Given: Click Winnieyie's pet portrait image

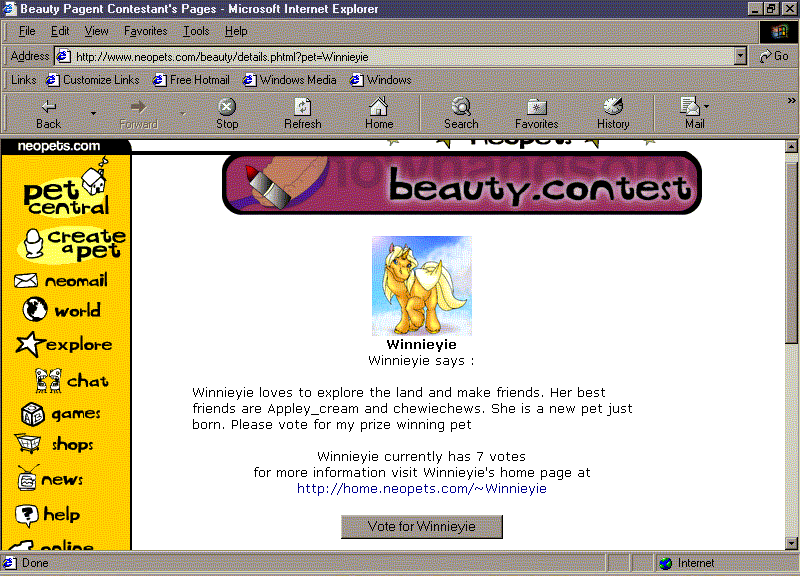Looking at the screenshot, I should (422, 285).
